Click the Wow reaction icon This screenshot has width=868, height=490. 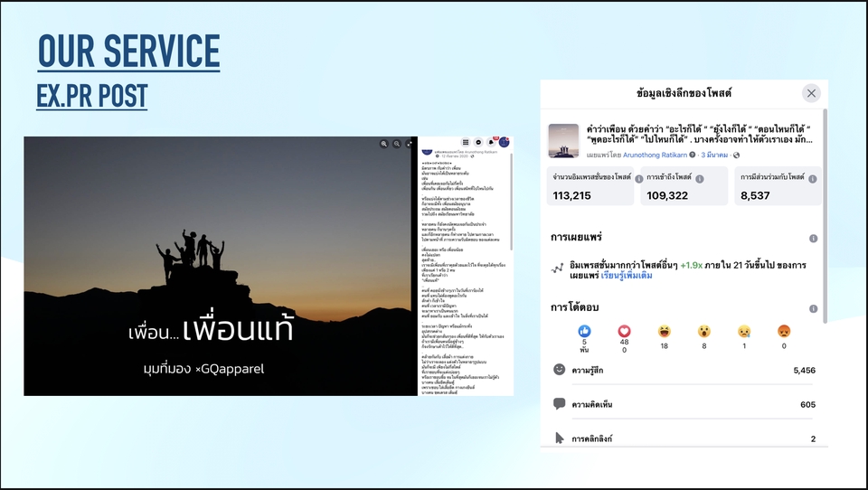point(703,331)
